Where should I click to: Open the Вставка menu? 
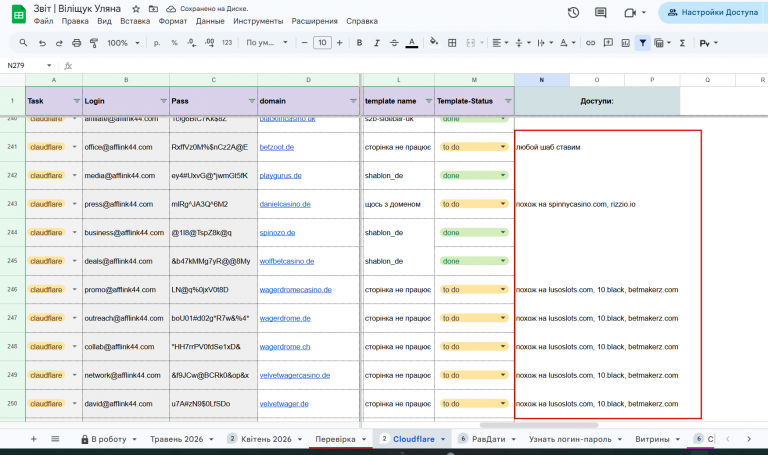click(135, 21)
